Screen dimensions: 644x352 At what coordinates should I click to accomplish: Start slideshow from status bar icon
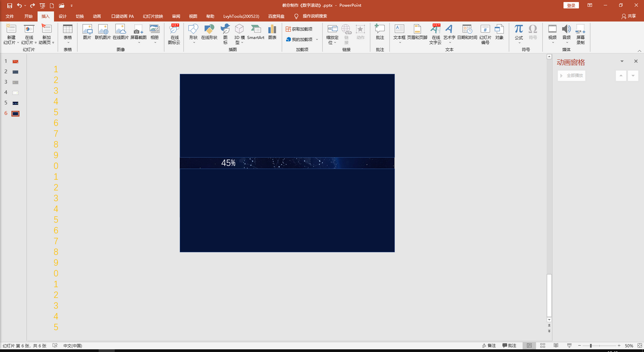(x=569, y=346)
